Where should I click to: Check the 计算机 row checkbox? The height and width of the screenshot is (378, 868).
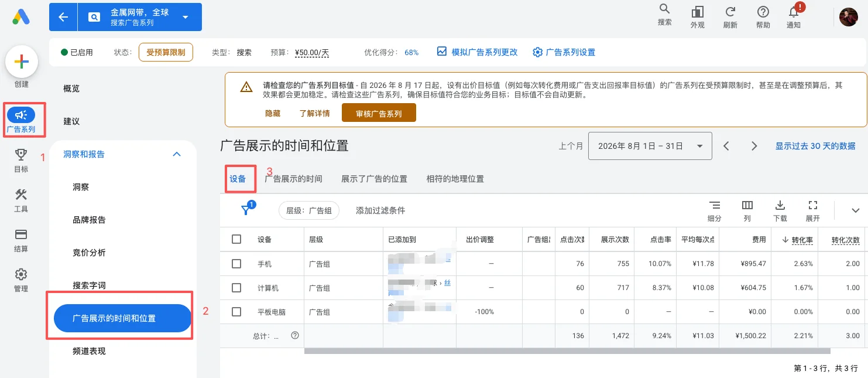pos(236,288)
